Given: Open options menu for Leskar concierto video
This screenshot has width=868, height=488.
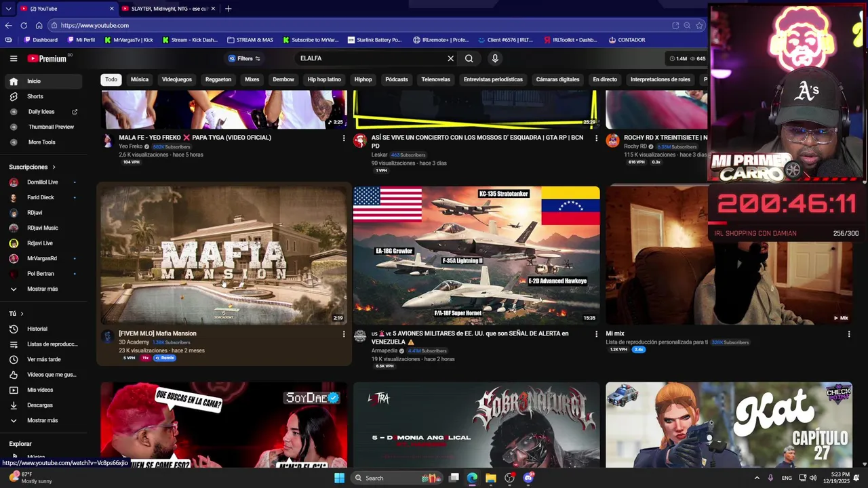Looking at the screenshot, I should [x=596, y=138].
